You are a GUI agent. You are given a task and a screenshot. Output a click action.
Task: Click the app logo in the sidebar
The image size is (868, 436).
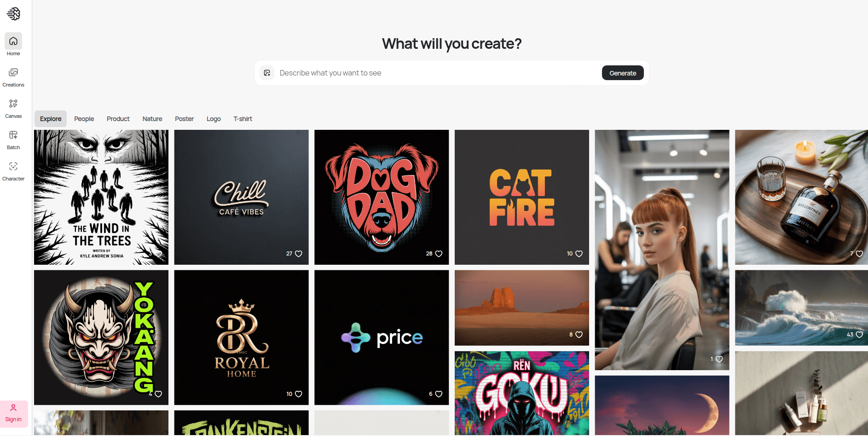pyautogui.click(x=14, y=14)
